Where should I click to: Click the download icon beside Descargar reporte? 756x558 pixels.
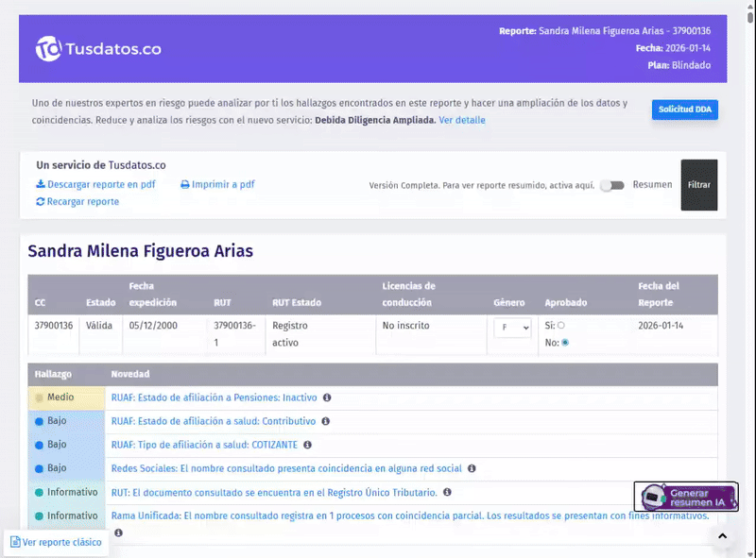pyautogui.click(x=41, y=184)
